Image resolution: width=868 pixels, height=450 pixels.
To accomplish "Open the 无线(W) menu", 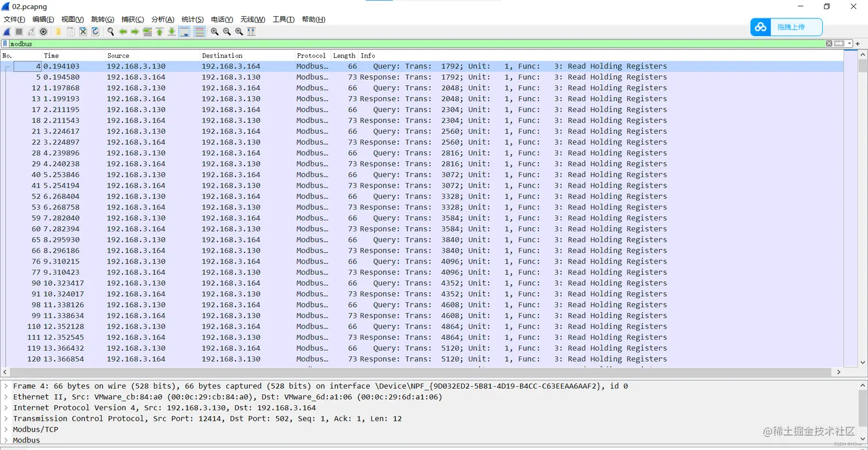I will [x=253, y=20].
